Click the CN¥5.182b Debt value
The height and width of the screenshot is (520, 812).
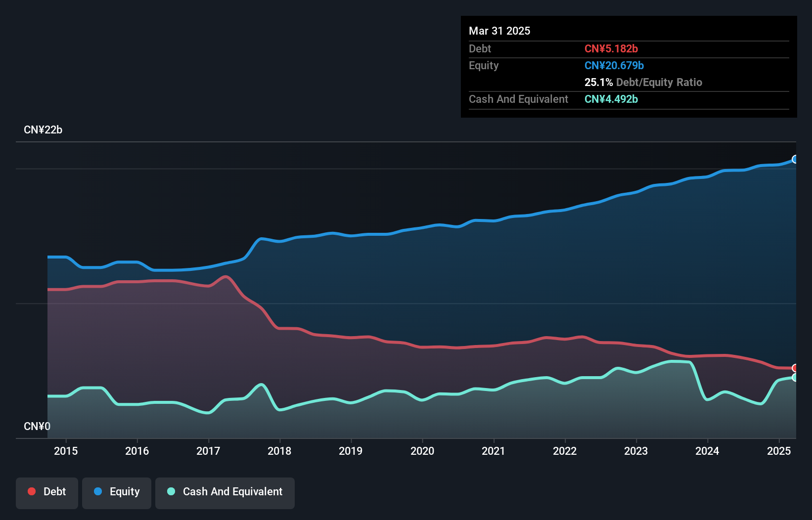(611, 48)
